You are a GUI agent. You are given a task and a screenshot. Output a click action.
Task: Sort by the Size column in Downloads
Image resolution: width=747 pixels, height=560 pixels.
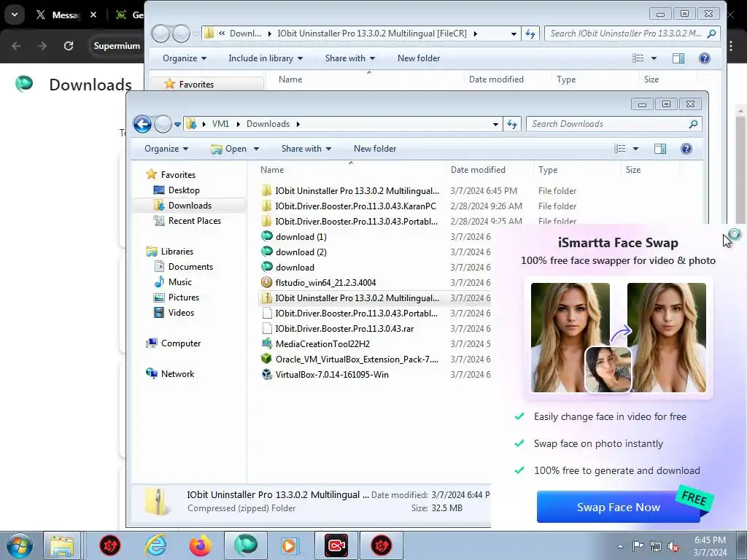tap(633, 170)
